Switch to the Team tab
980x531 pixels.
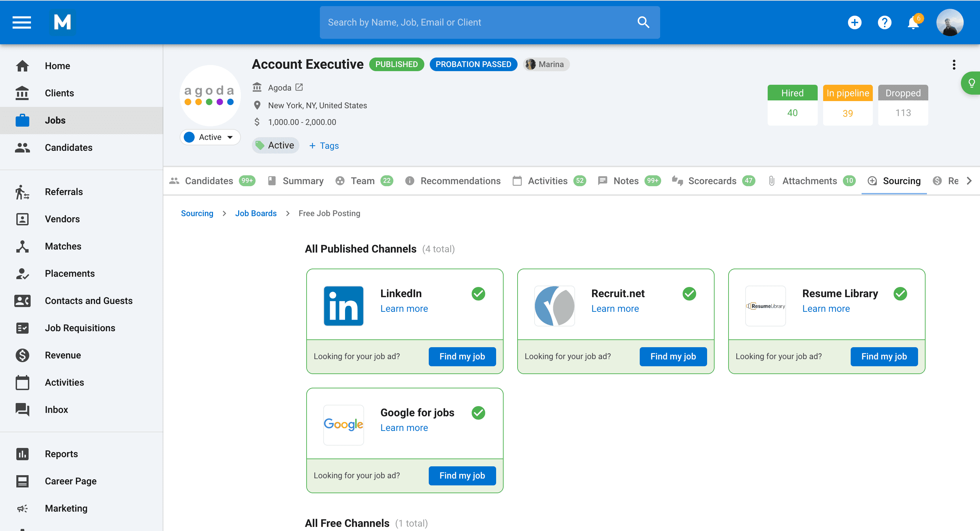364,181
